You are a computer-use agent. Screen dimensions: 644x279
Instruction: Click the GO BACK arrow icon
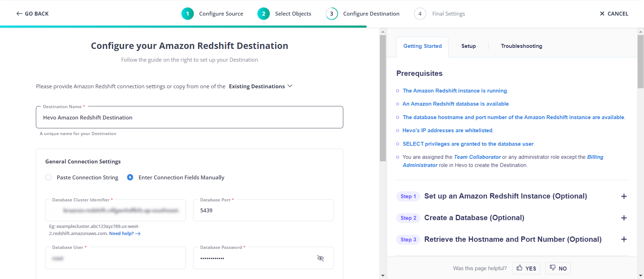click(x=19, y=13)
